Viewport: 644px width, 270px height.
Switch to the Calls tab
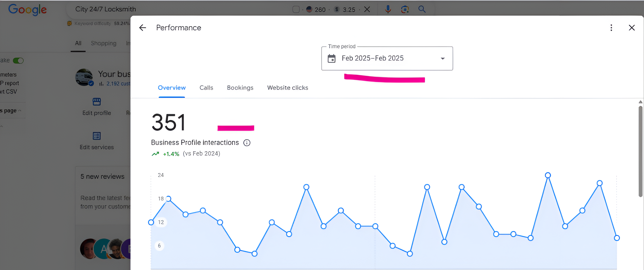pyautogui.click(x=206, y=88)
